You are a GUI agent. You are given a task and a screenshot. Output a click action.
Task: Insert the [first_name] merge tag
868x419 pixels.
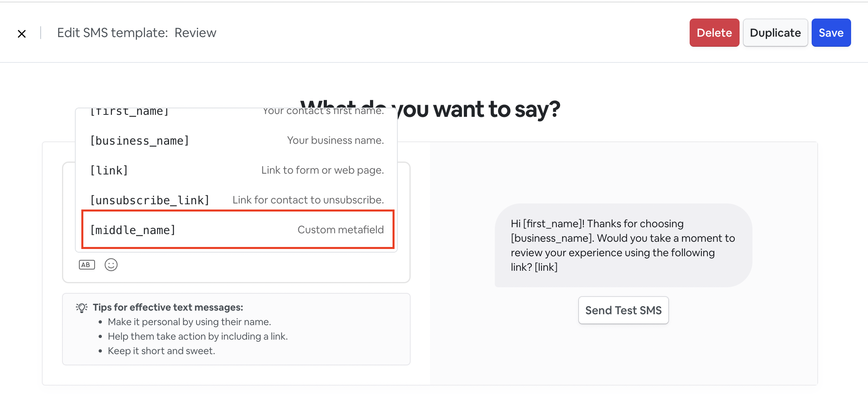(236, 112)
